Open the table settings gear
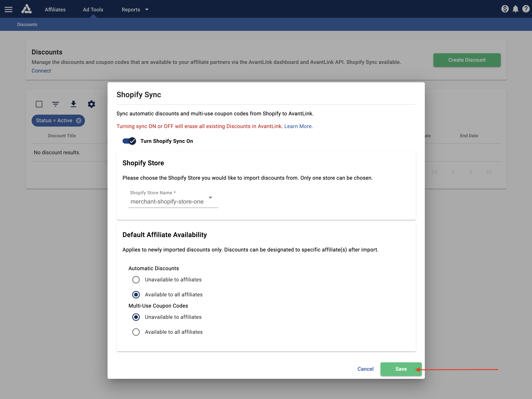This screenshot has width=532, height=399. click(91, 104)
